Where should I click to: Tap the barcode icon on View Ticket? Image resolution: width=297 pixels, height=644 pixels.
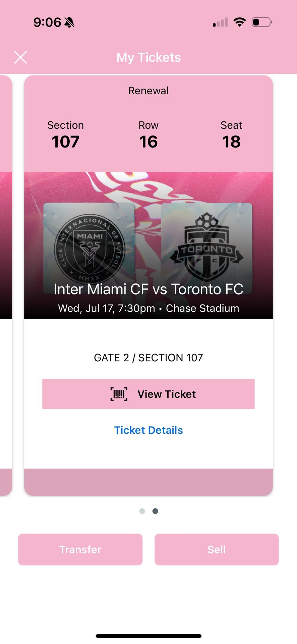tap(119, 394)
